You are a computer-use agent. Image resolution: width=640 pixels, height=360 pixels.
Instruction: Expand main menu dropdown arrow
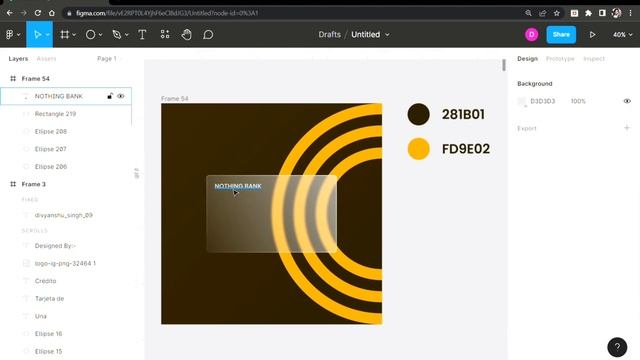click(18, 35)
